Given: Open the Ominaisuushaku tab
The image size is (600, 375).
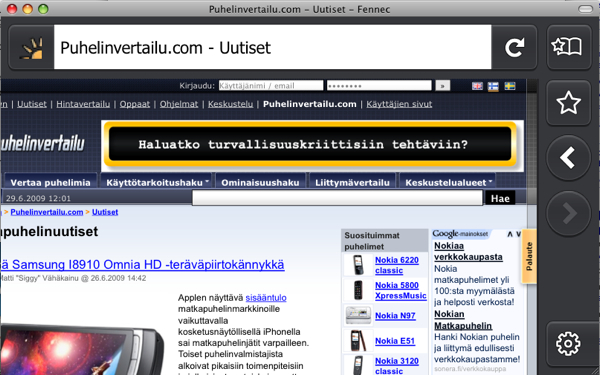Looking at the screenshot, I should 260,182.
